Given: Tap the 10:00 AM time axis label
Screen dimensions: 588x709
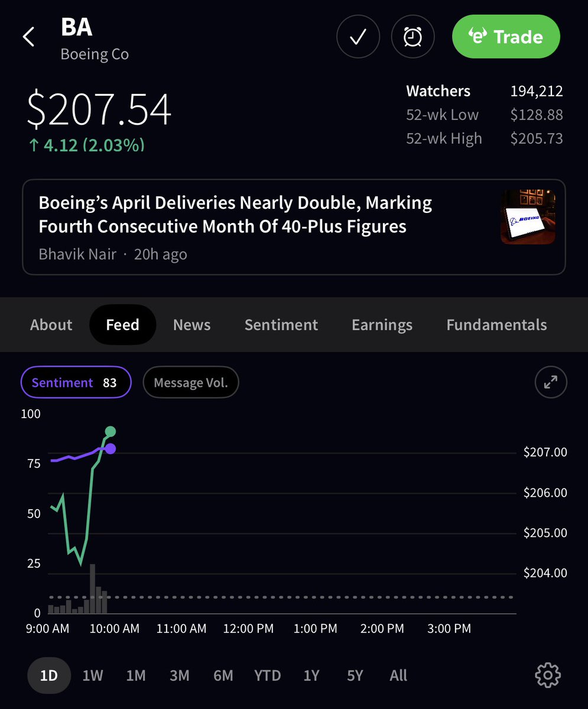Looking at the screenshot, I should (x=114, y=629).
